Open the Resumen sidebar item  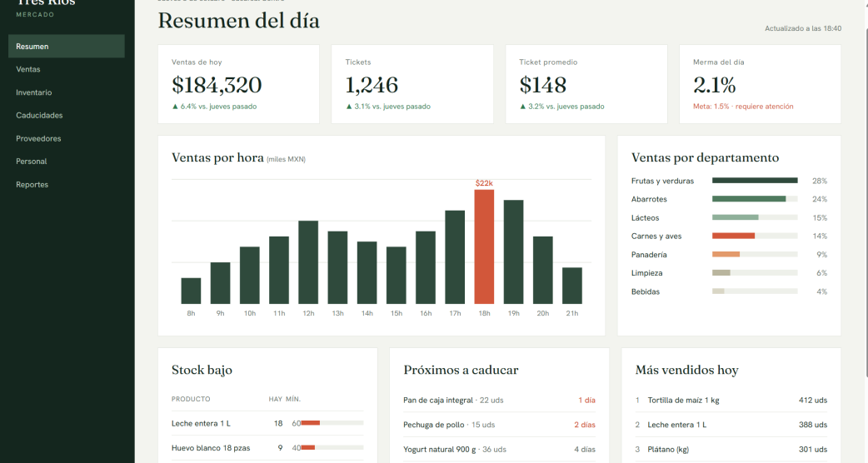click(x=67, y=47)
